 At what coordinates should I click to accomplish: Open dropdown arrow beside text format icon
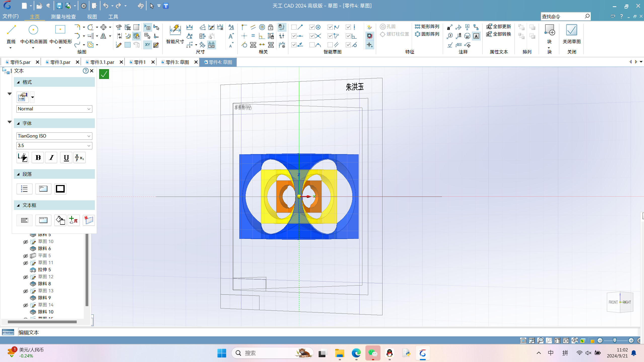pos(32,97)
